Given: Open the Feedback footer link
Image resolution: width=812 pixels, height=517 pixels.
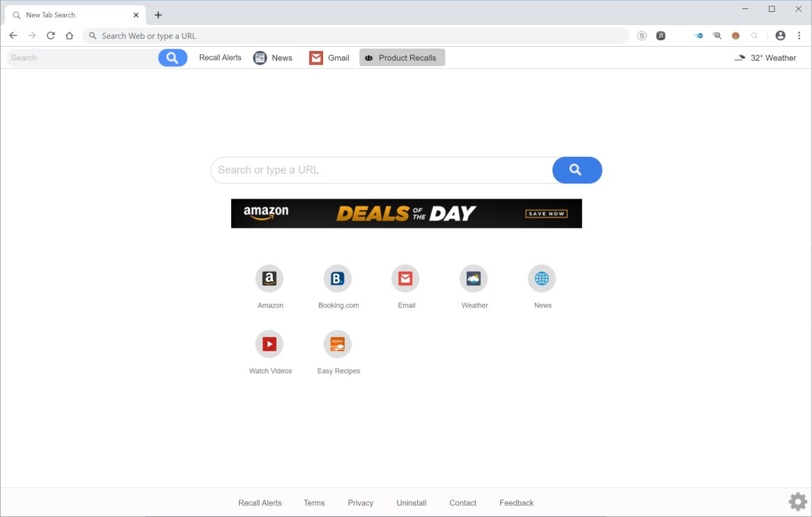Looking at the screenshot, I should click(516, 503).
